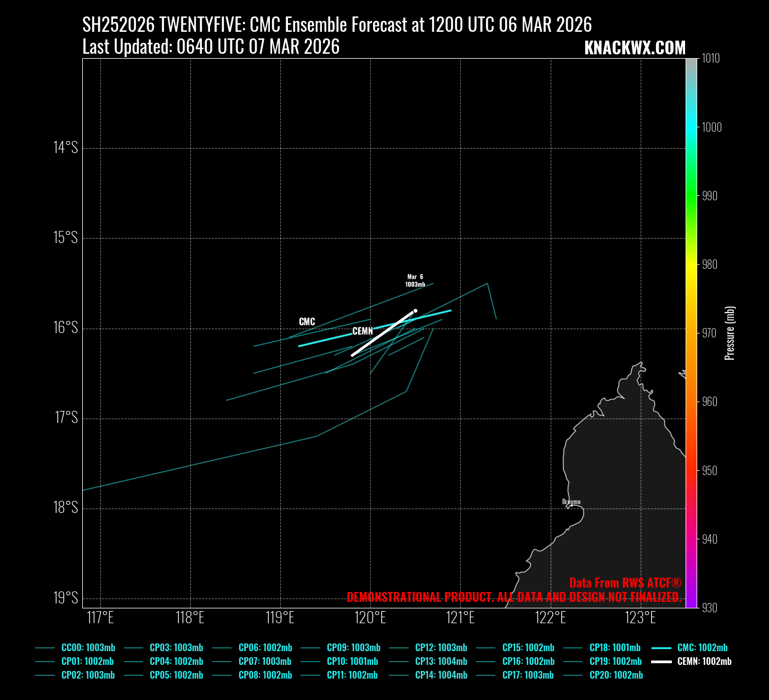Select the CP14: 1004mb legend entry
Image resolution: width=769 pixels, height=700 pixels.
[441, 675]
